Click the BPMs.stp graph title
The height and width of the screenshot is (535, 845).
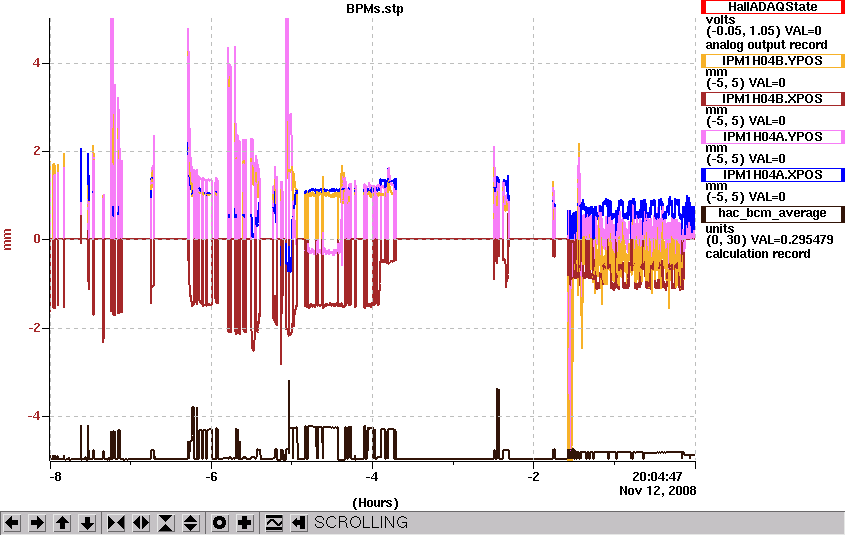(x=375, y=9)
